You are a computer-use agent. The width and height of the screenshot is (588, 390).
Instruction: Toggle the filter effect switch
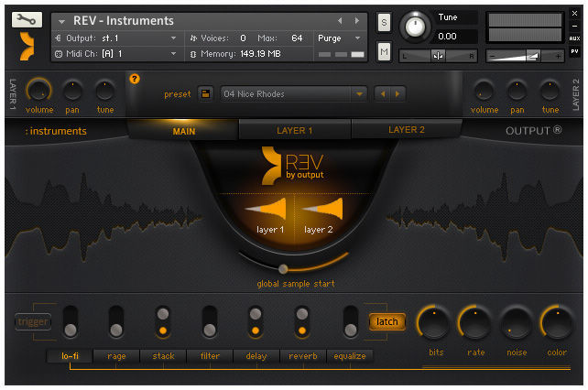click(209, 321)
